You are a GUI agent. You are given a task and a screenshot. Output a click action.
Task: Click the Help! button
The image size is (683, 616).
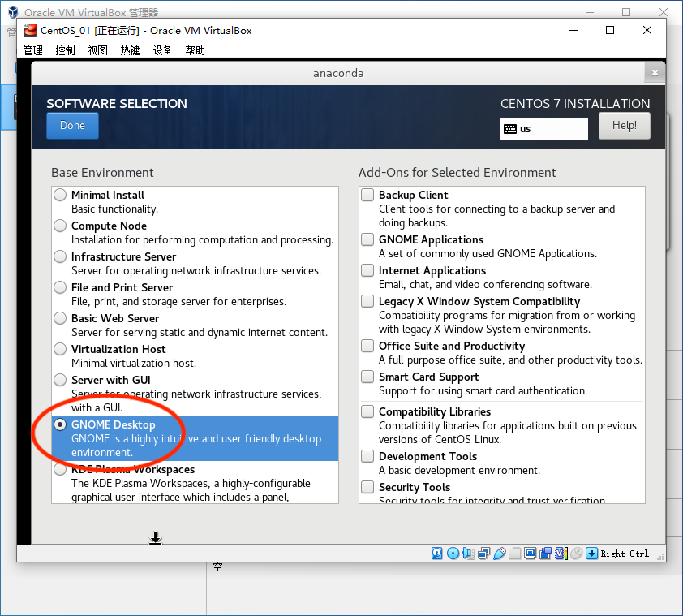625,126
